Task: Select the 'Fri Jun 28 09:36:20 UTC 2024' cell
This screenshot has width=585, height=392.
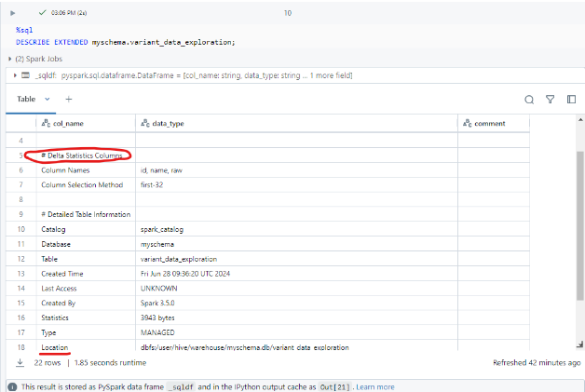Action: [296, 274]
